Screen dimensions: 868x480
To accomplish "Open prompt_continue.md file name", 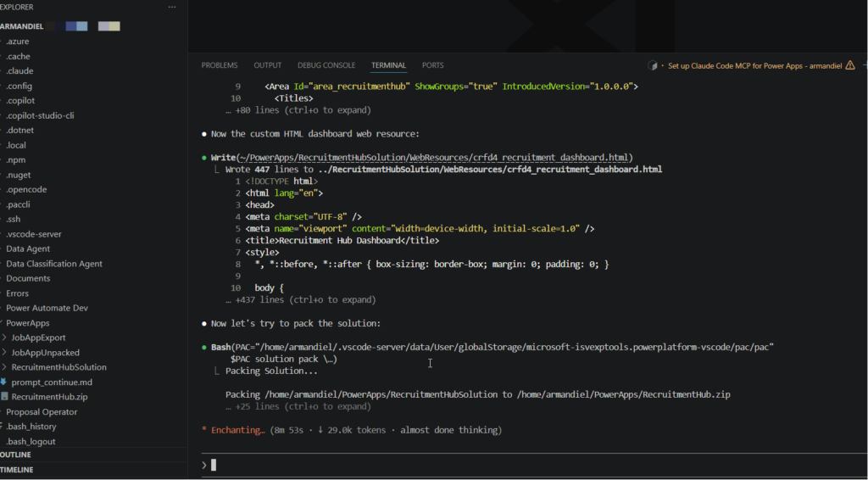I will [52, 382].
